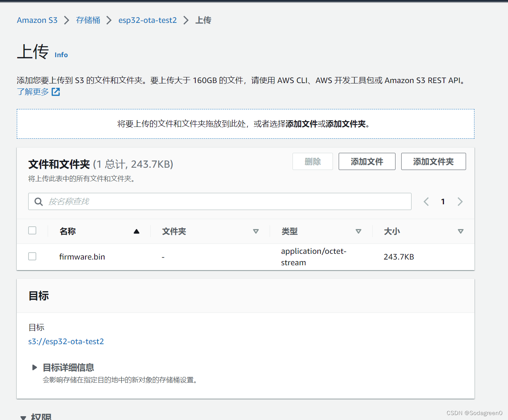Open the 大小 column filter dropdown
This screenshot has height=420, width=508.
[x=461, y=231]
